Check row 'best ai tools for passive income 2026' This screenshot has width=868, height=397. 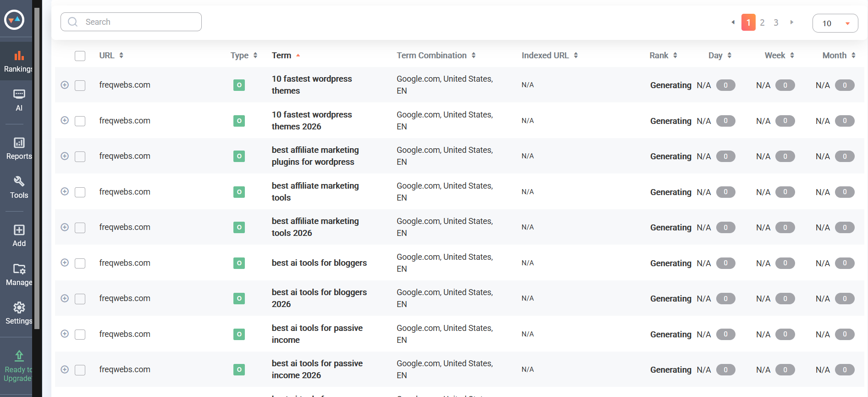pos(80,370)
